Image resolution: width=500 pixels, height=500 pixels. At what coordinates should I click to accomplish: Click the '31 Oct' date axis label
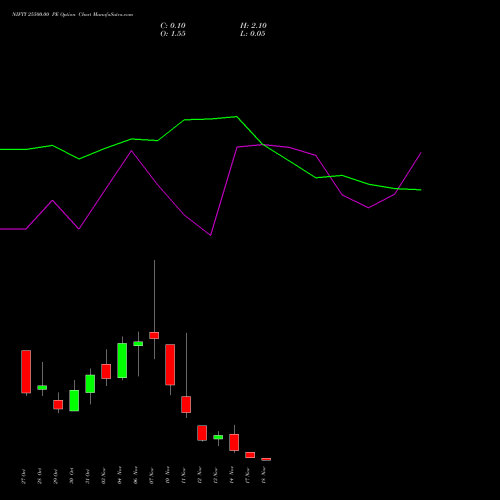[x=87, y=476]
